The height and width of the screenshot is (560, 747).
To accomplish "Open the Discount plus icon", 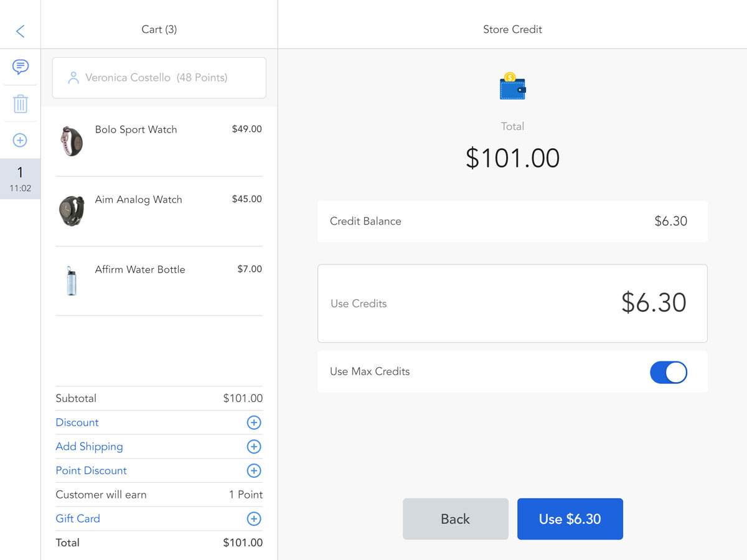I will [253, 422].
